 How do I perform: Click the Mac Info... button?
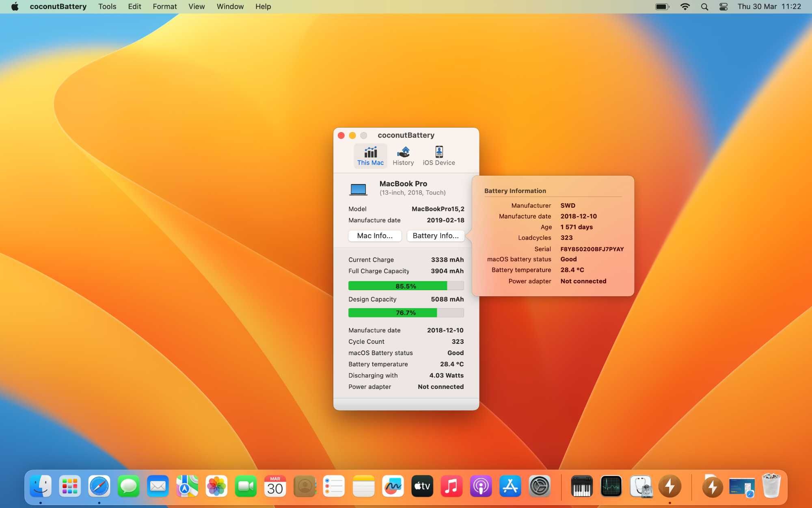pos(375,236)
